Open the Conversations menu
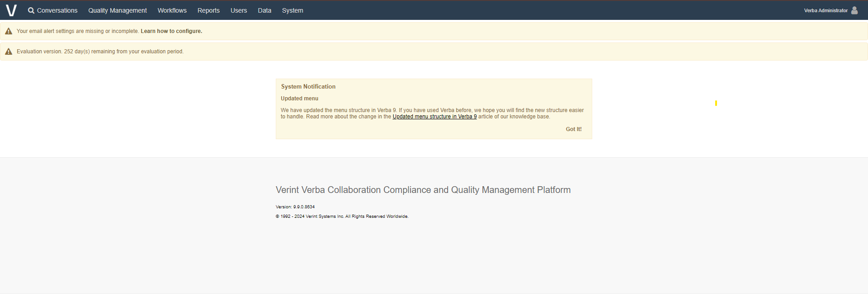The width and height of the screenshot is (868, 296). pyautogui.click(x=57, y=10)
